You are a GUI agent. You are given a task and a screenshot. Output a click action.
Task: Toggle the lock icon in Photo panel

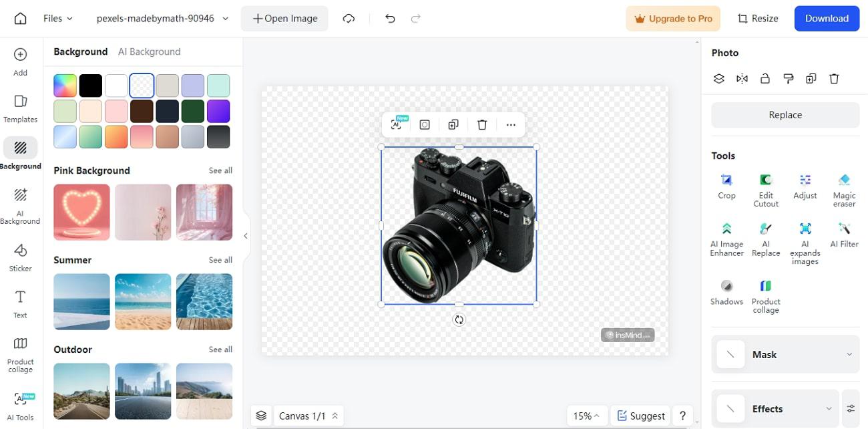click(765, 79)
